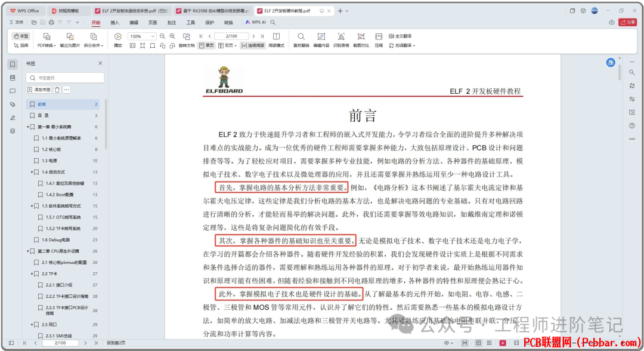Collapse the 1.5 软件系统烧写方式 bookmark node

pyautogui.click(x=32, y=206)
